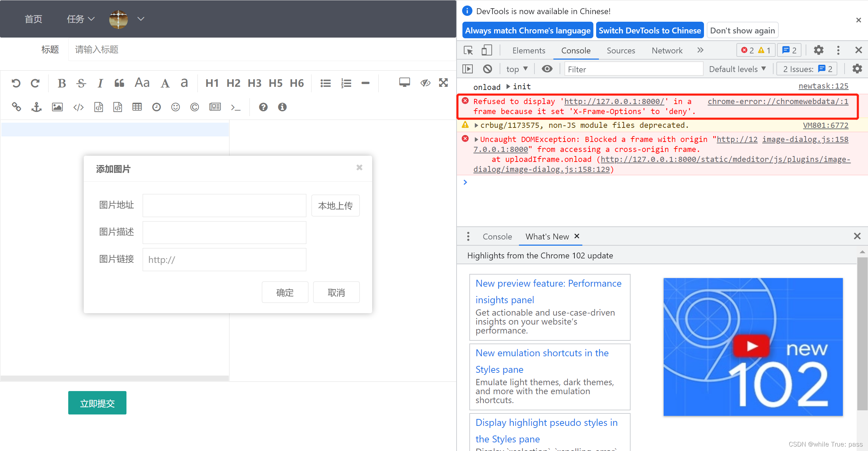The image size is (868, 451).
Task: Toggle inspect element picker in DevTools
Action: [x=468, y=50]
